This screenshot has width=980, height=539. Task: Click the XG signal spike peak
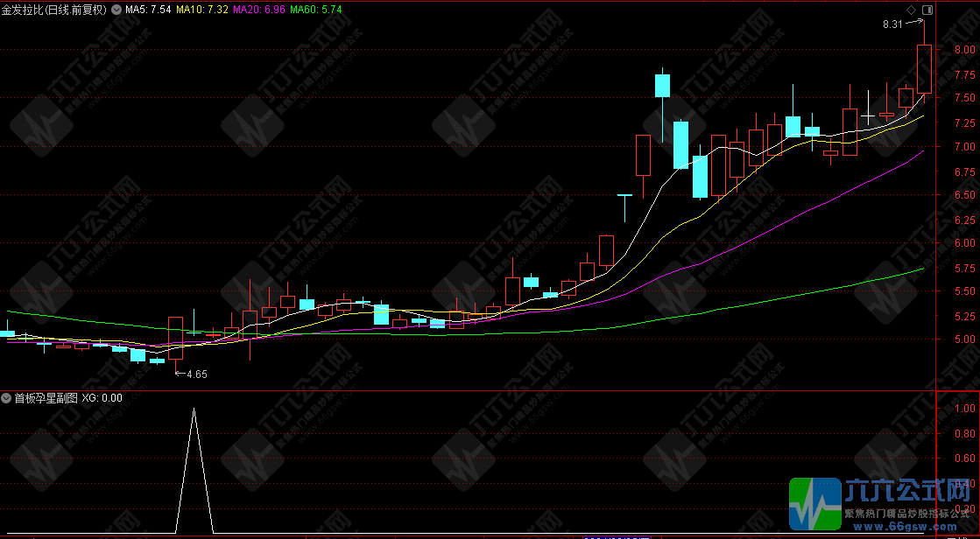[194, 409]
